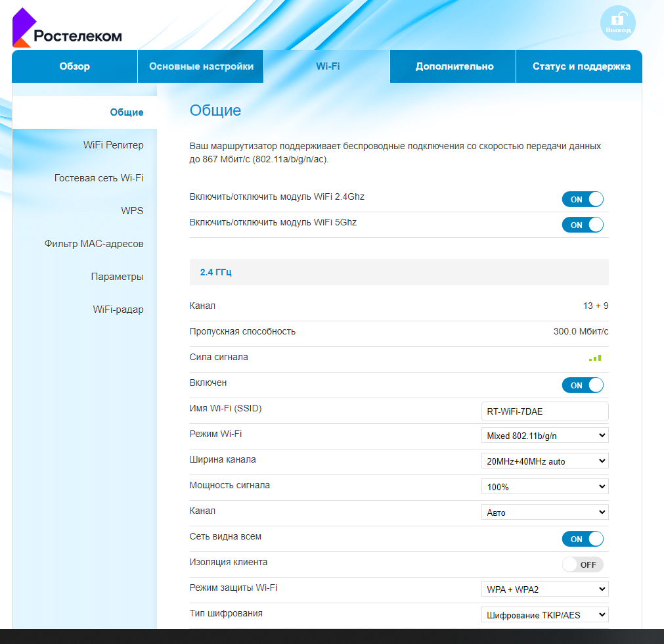Click the 2.4 ГГц section header

point(399,272)
